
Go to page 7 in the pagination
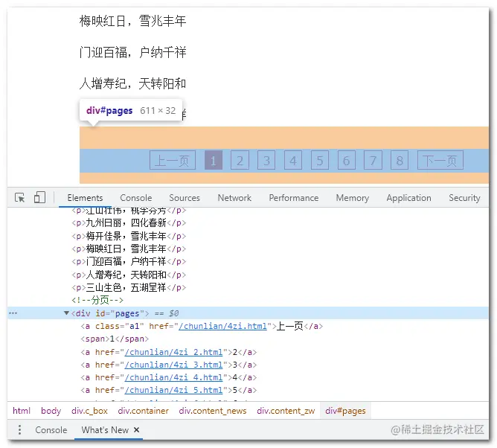[x=373, y=161]
